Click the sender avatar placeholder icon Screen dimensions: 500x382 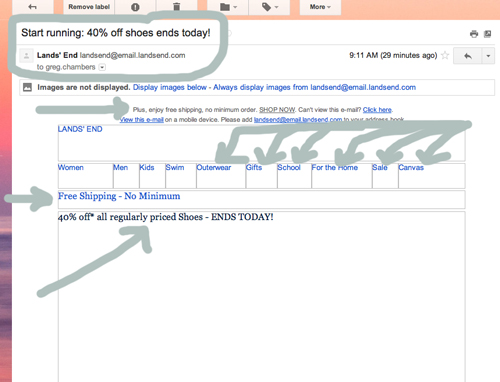click(x=26, y=55)
